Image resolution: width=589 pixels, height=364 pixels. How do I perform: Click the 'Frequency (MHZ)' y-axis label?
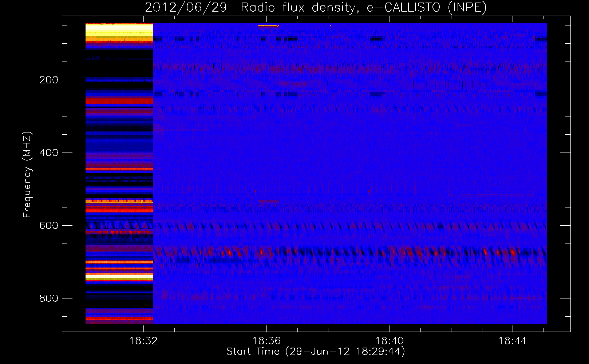pyautogui.click(x=27, y=174)
